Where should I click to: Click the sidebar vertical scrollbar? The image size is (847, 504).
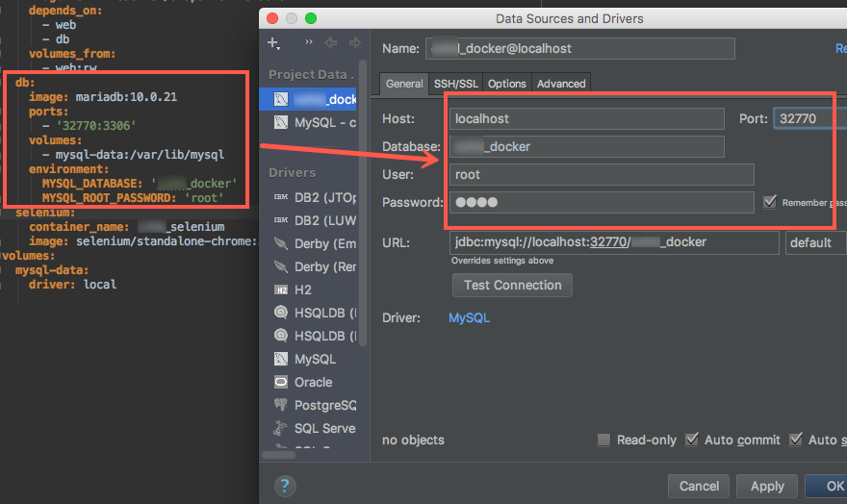coord(363,202)
